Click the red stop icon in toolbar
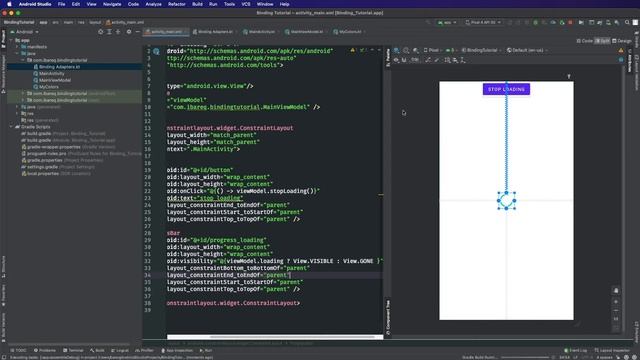The height and width of the screenshot is (360, 640). click(570, 22)
